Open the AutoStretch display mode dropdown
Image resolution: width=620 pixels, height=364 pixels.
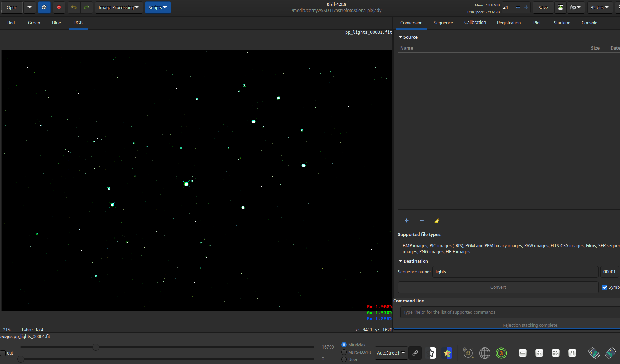(391, 353)
